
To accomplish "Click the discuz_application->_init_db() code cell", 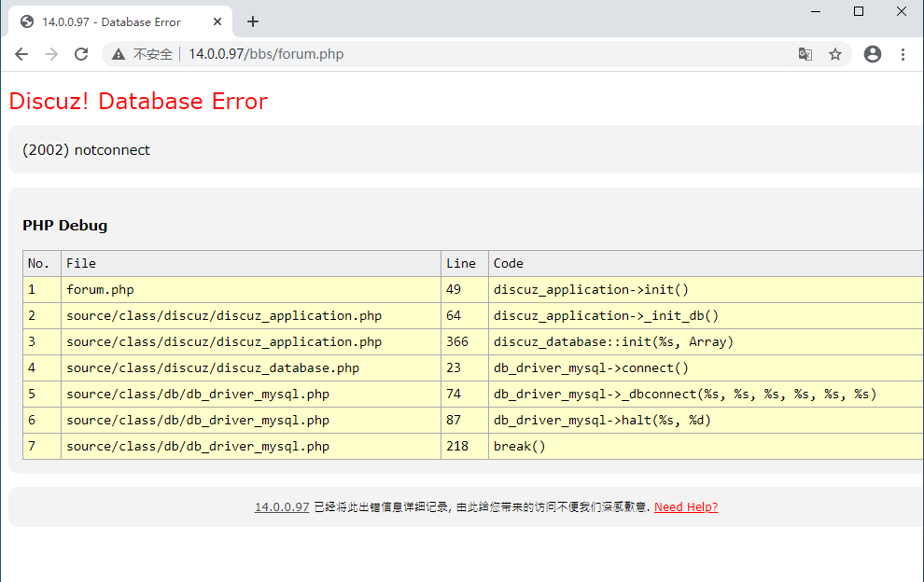I will pos(706,316).
